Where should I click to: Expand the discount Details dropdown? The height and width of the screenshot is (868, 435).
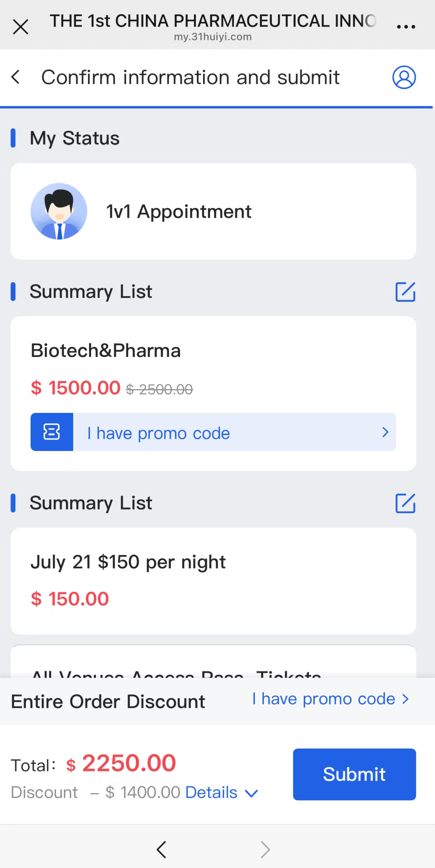(x=211, y=792)
